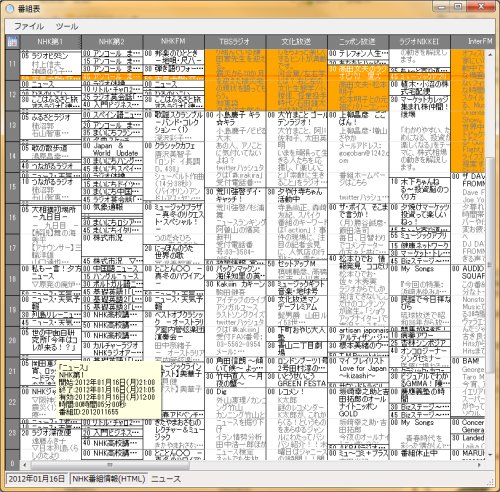This screenshot has width=500, height=492.
Task: Select the 邦楽のひととき program on NHKFM
Action: click(x=174, y=57)
